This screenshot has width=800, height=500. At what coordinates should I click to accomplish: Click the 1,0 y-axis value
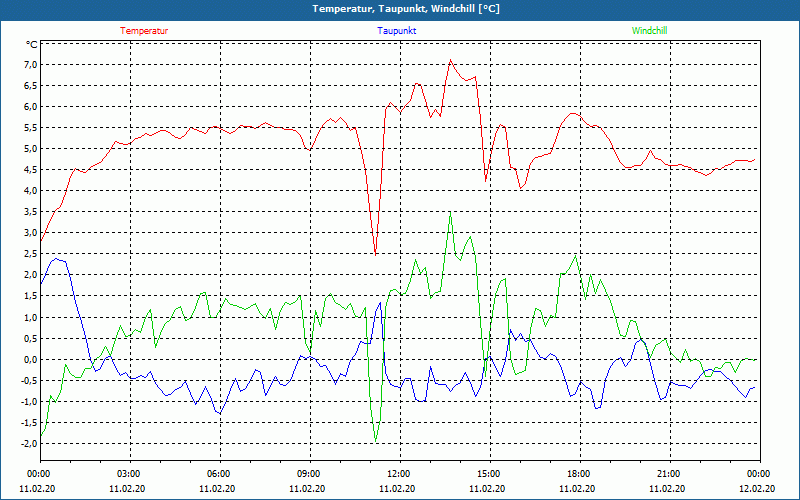[x=30, y=317]
